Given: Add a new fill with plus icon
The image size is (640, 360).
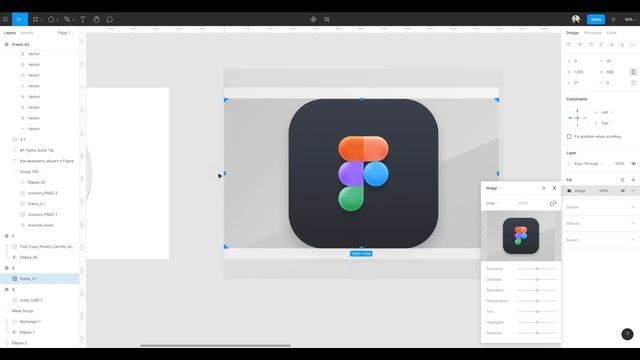Looking at the screenshot, I should 633,180.
